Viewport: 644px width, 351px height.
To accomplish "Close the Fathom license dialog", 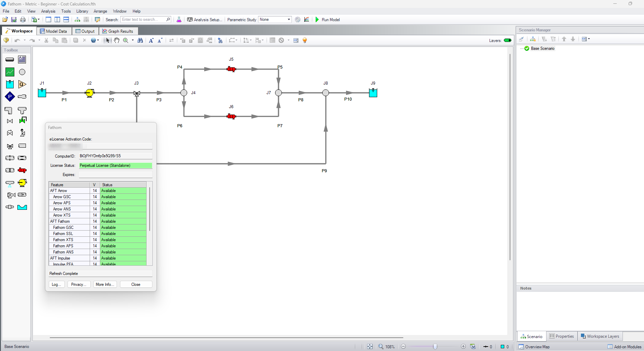I will click(136, 284).
